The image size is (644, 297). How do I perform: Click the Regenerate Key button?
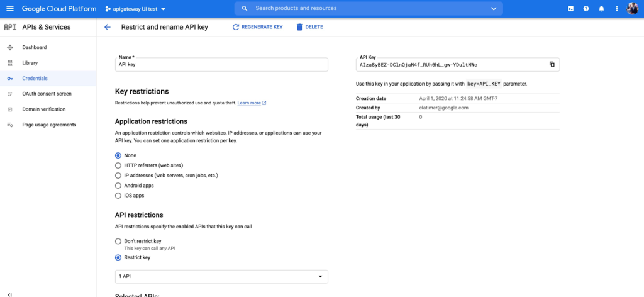pos(257,27)
